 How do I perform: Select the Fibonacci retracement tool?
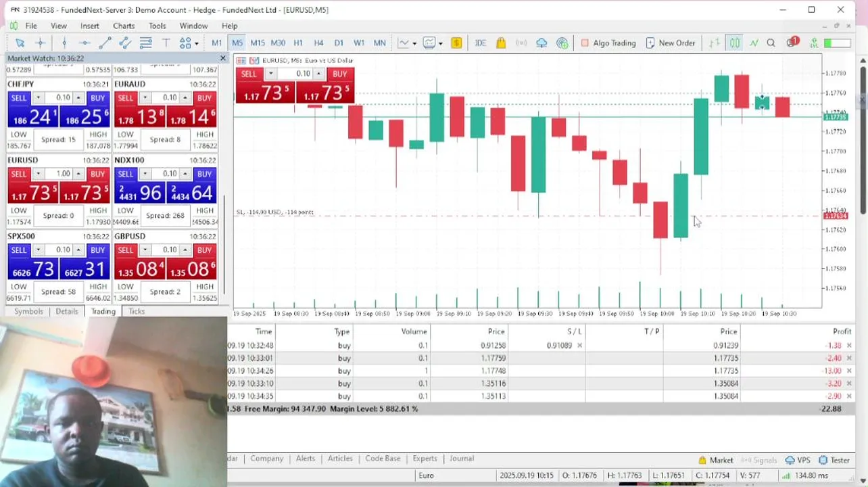145,43
